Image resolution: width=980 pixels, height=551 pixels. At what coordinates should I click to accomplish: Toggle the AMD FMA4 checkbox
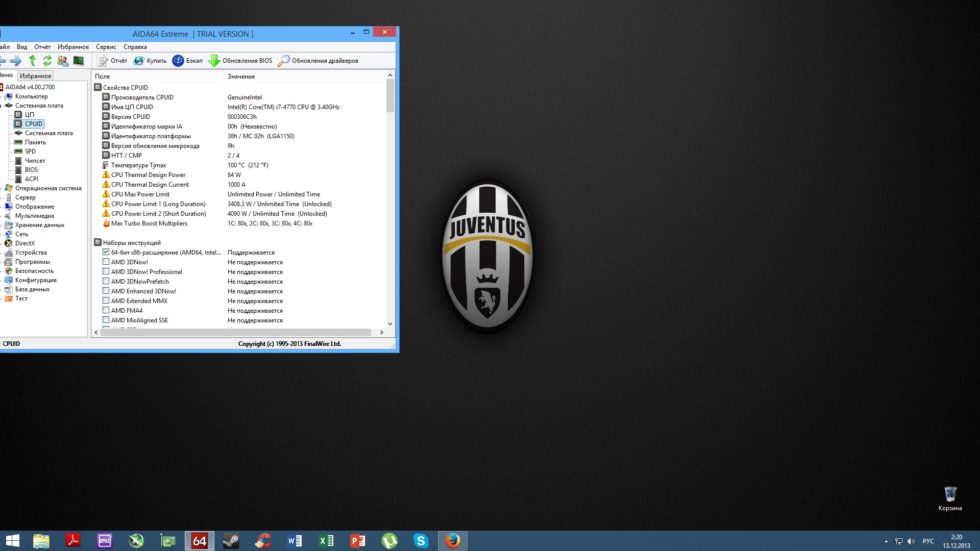(x=106, y=310)
